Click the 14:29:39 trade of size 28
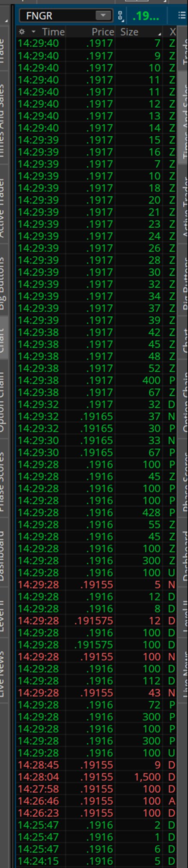Image resolution: width=188 pixels, height=868 pixels. (x=96, y=260)
